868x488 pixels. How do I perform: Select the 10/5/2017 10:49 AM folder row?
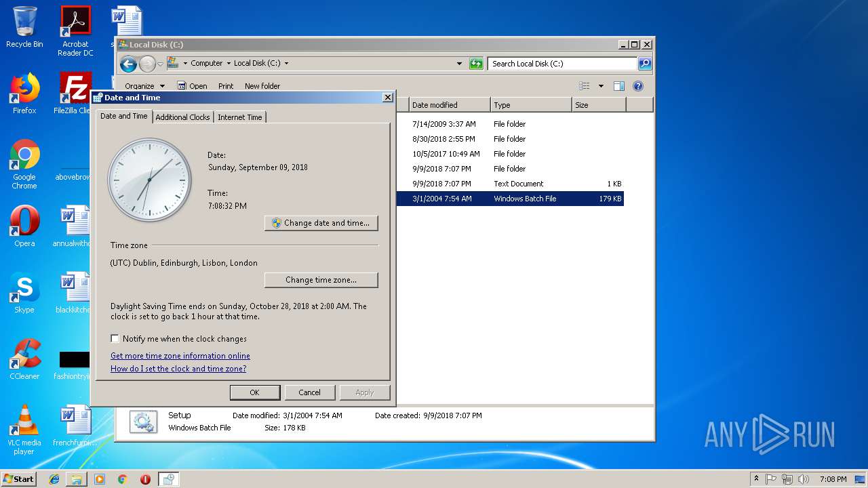tap(510, 154)
